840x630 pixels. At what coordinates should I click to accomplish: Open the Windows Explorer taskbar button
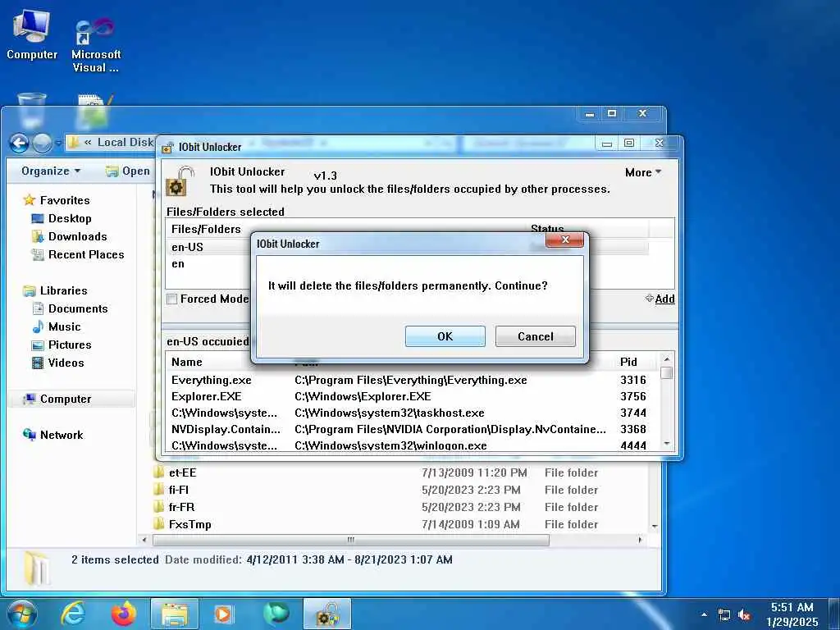175,614
